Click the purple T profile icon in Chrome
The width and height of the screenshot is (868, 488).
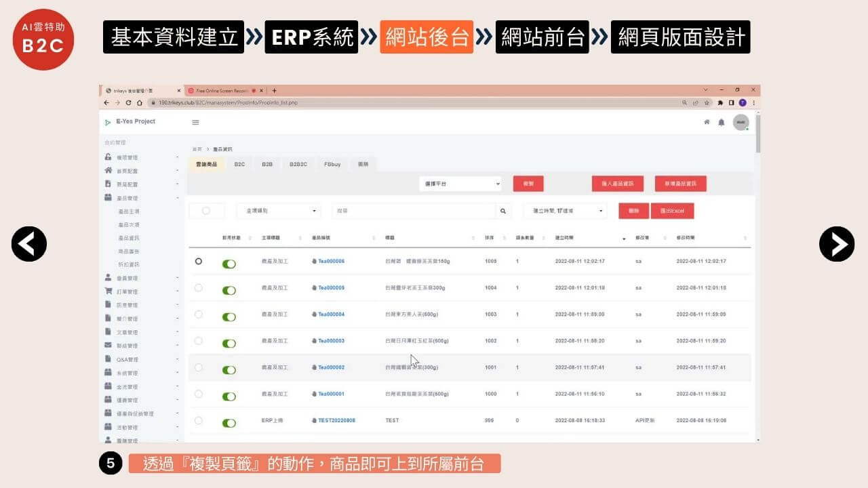click(743, 102)
